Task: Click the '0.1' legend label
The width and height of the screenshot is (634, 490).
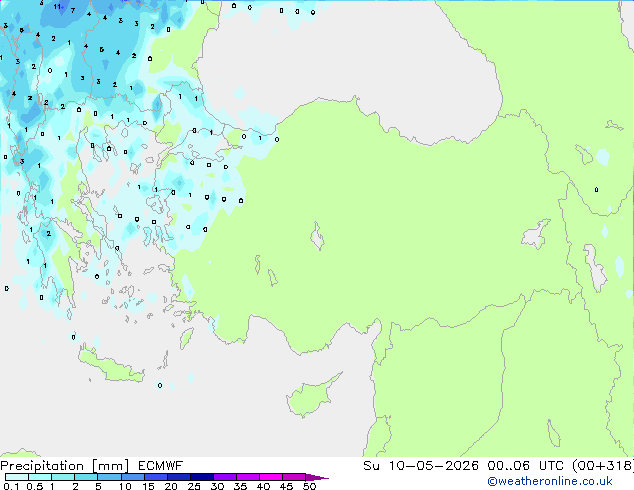Action: pos(11,486)
